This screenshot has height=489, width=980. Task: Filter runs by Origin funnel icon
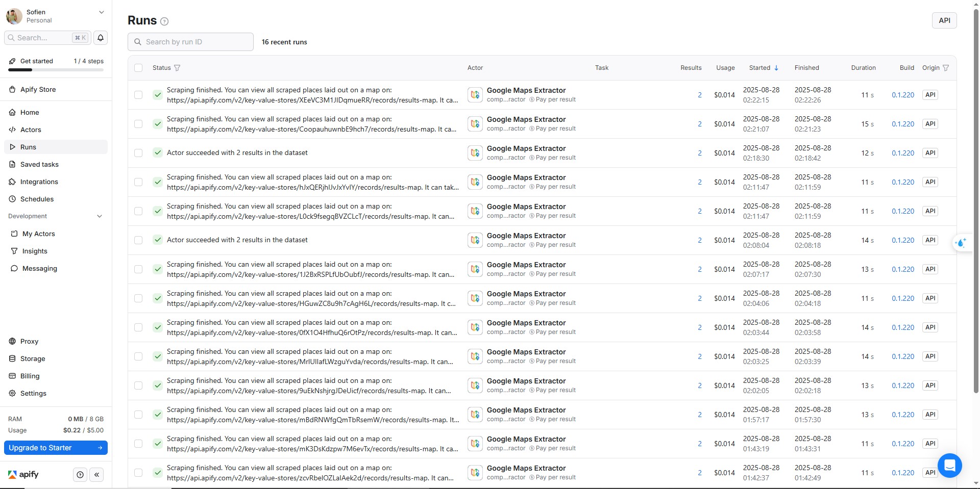point(945,68)
